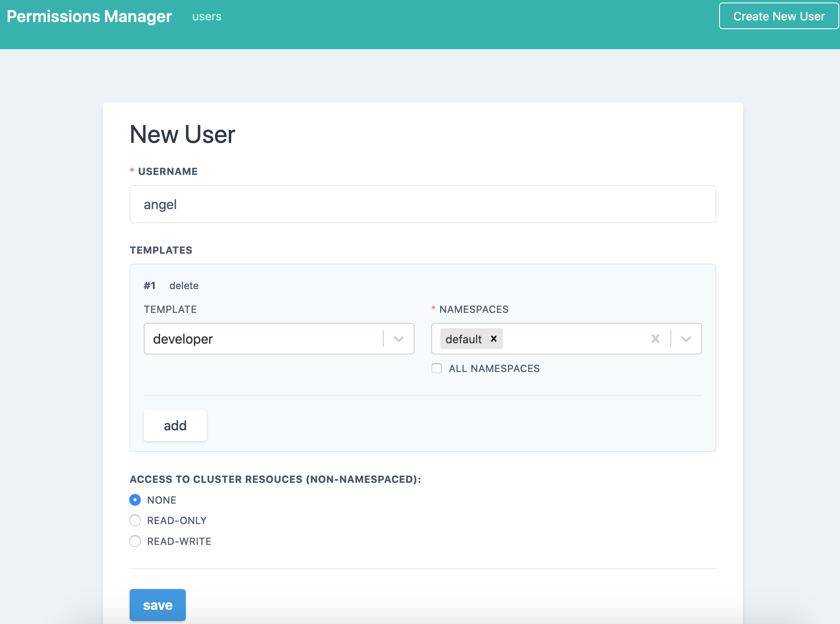Click the save button to create user

click(157, 604)
